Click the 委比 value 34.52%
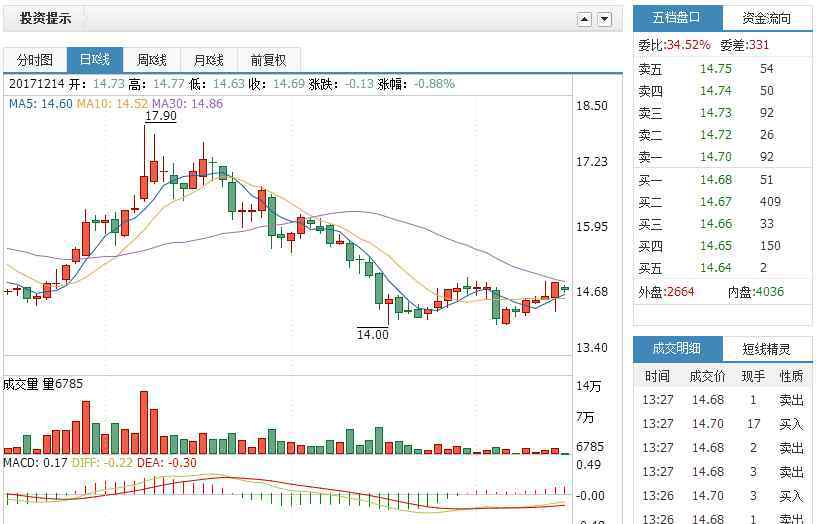The image size is (816, 524). pyautogui.click(x=688, y=45)
